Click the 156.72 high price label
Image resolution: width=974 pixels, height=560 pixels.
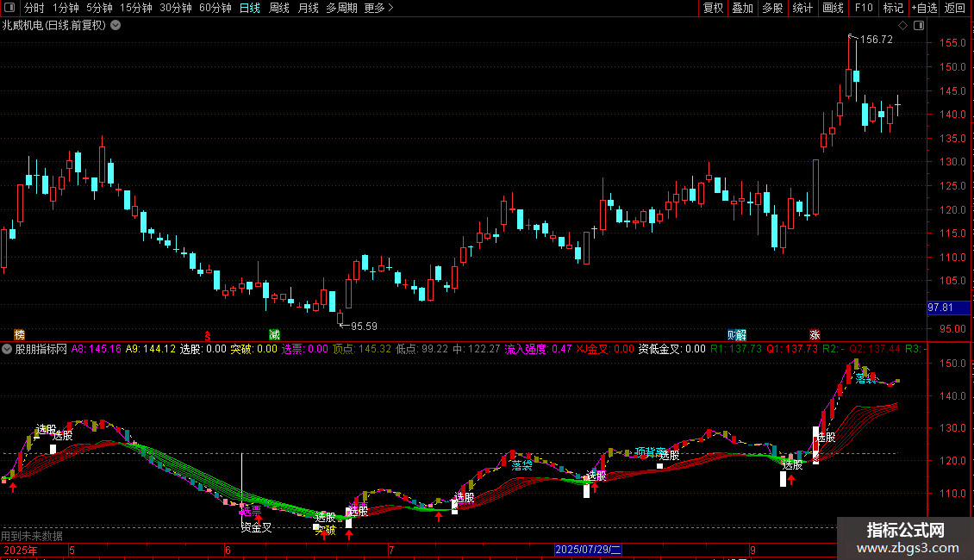click(x=876, y=39)
